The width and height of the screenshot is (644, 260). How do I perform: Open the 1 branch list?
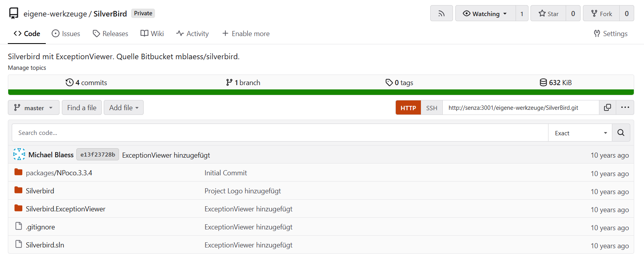point(243,82)
